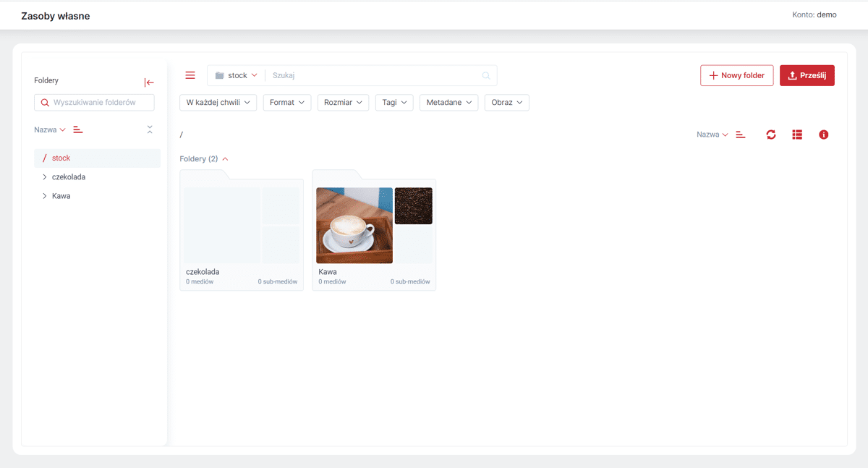
Task: Collapse all folders tree icon
Action: 150,129
